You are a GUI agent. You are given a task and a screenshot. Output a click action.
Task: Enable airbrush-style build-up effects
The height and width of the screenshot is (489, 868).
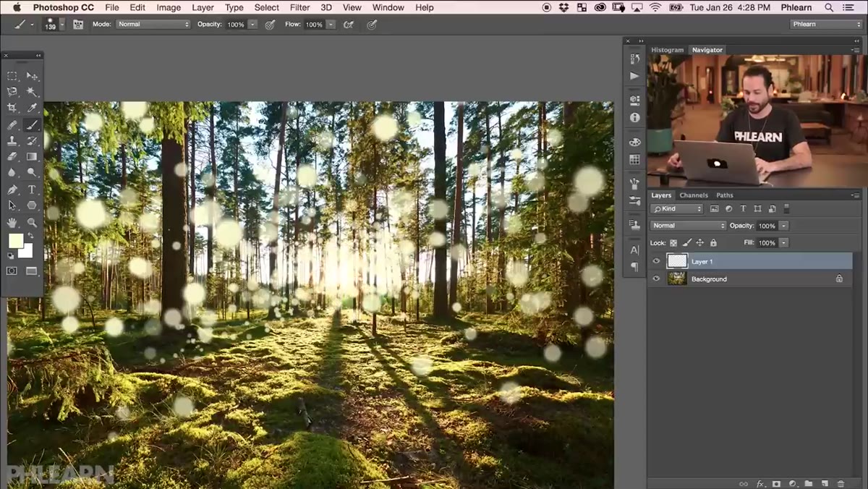(x=348, y=24)
